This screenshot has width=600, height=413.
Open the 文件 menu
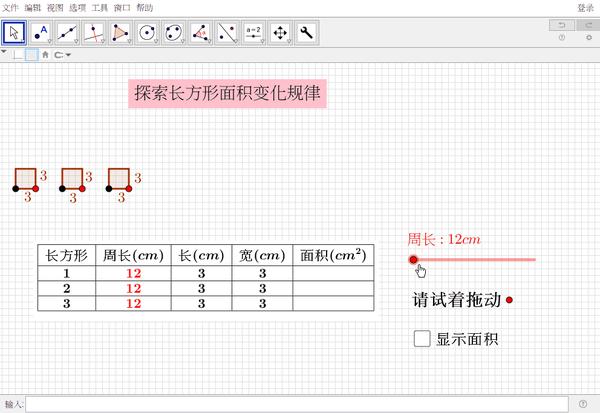10,8
